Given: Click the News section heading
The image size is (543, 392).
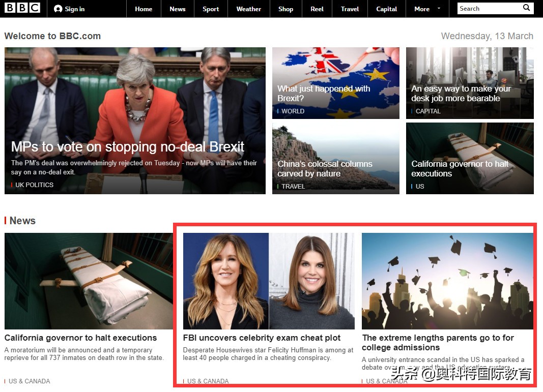Looking at the screenshot, I should (22, 220).
